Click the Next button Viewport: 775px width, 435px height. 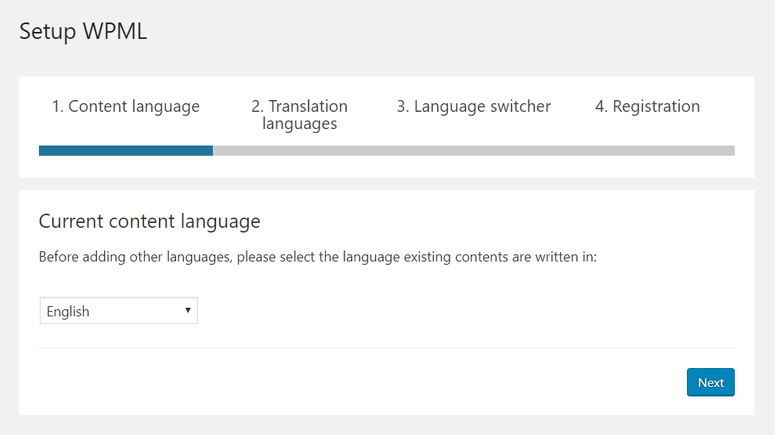pyautogui.click(x=710, y=382)
